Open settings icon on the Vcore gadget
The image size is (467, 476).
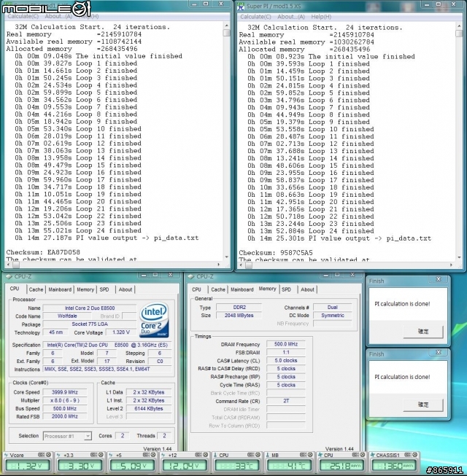(41, 455)
